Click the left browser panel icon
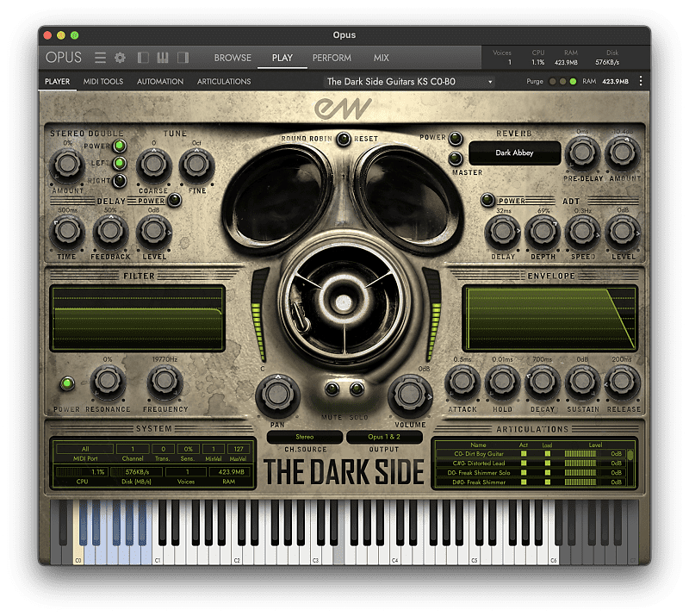The width and height of the screenshot is (689, 616). [143, 57]
